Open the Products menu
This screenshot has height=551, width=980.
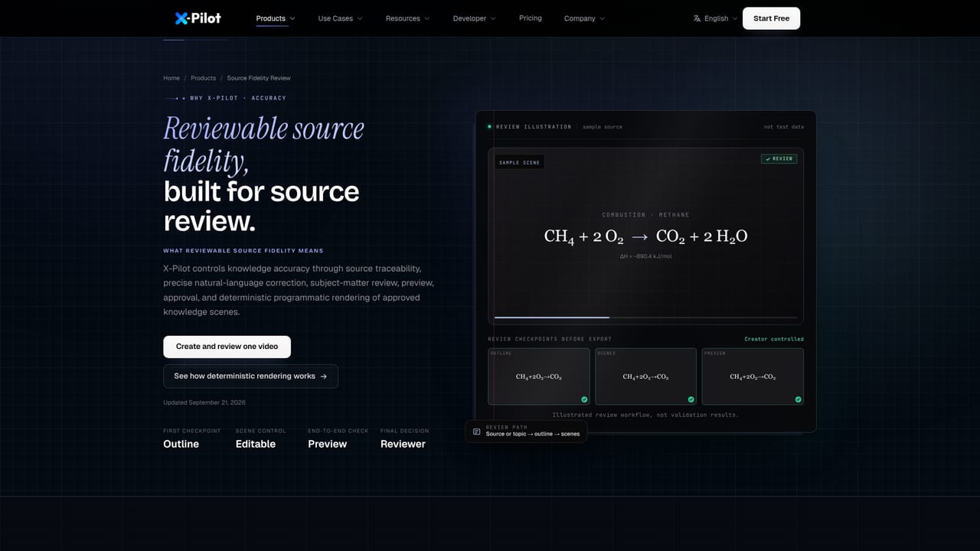[x=276, y=18]
